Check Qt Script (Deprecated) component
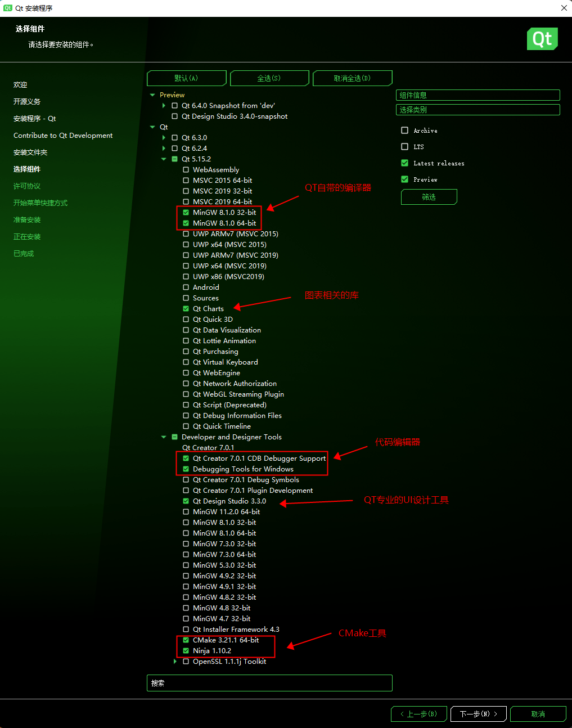572x728 pixels. pyautogui.click(x=186, y=405)
